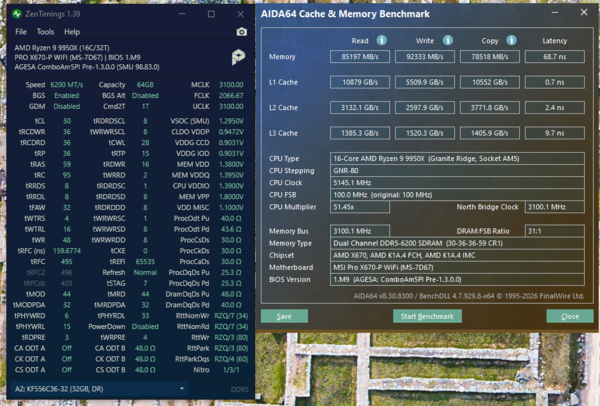Image resolution: width=600 pixels, height=406 pixels.
Task: Click the tRAS value 59
Action: tap(67, 164)
